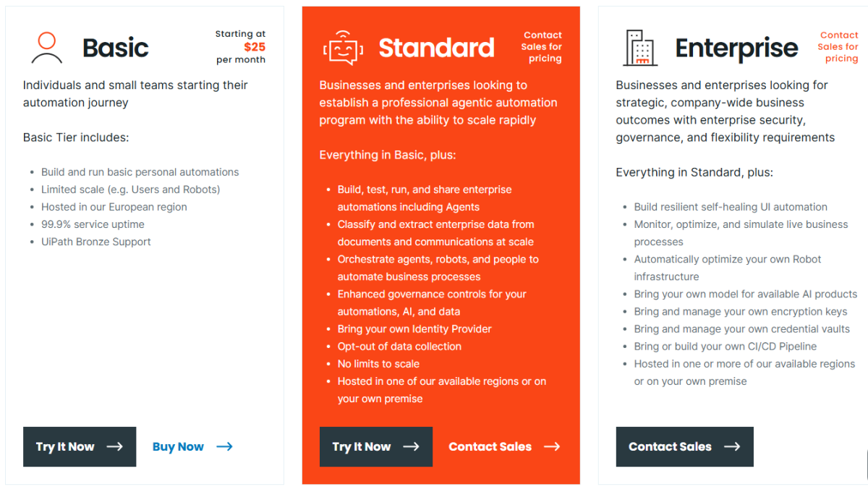This screenshot has height=492, width=868.
Task: Click the arrow beside Standard's Contact Sales link
Action: [x=552, y=446]
